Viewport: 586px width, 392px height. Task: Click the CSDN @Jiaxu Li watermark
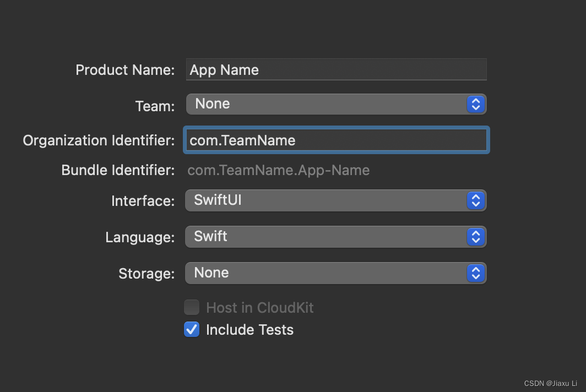(550, 383)
